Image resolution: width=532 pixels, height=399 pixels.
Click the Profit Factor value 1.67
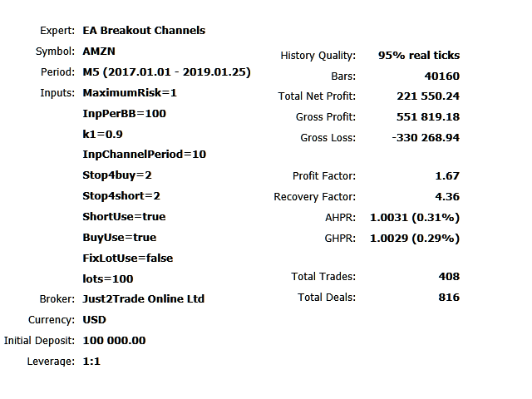[448, 176]
